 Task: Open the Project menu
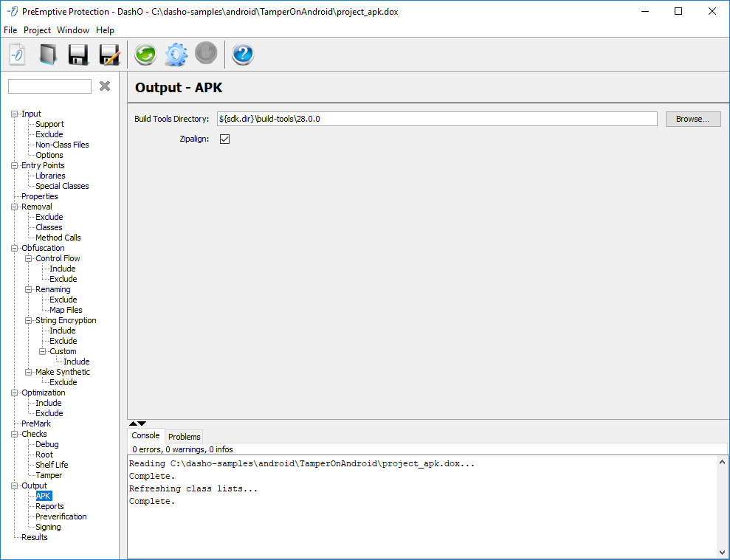coord(37,30)
